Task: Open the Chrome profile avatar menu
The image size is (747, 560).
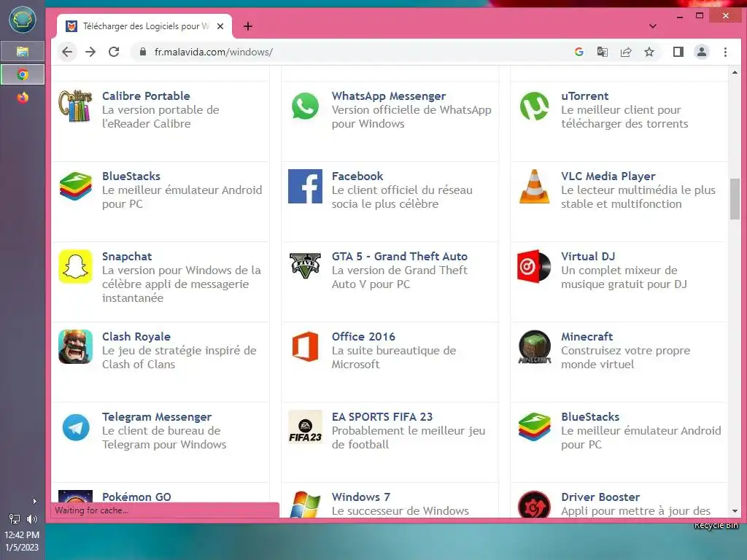Action: click(x=702, y=52)
